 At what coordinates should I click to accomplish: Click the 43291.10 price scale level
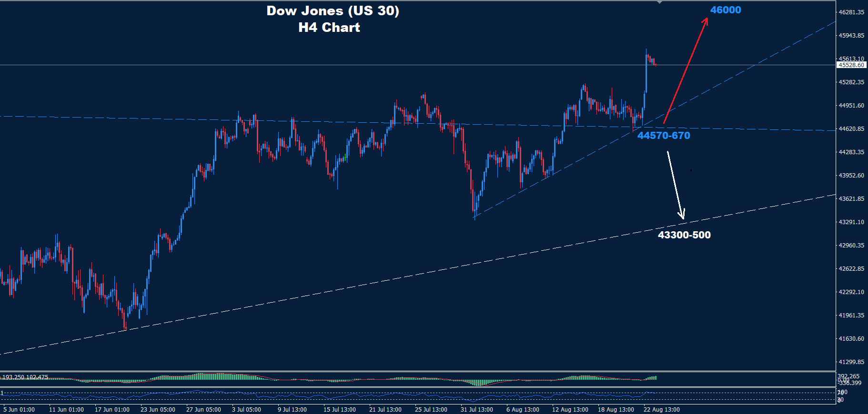[851, 222]
